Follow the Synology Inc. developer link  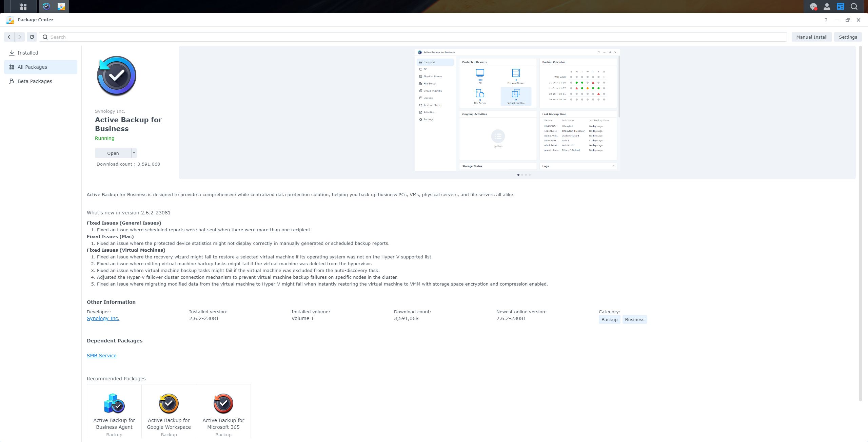pos(103,318)
